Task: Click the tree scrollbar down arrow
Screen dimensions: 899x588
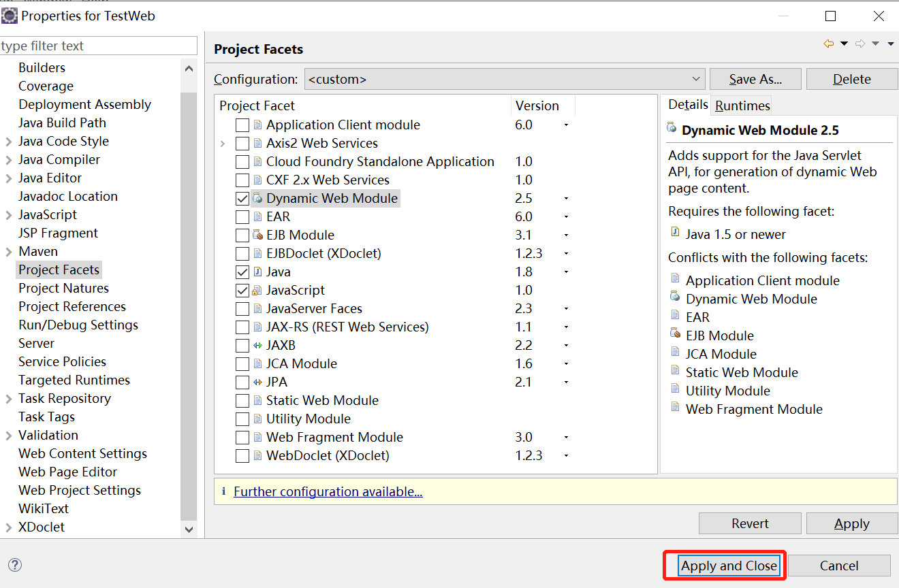Action: 189,529
